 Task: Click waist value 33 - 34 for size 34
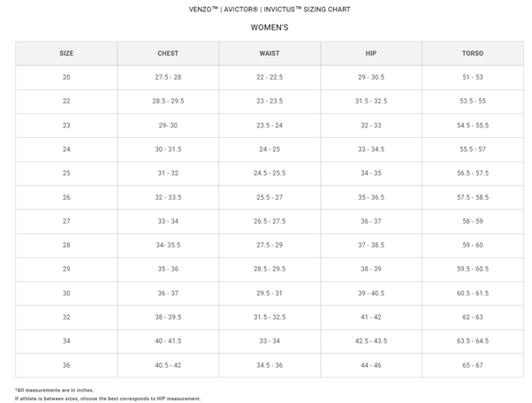tap(270, 341)
